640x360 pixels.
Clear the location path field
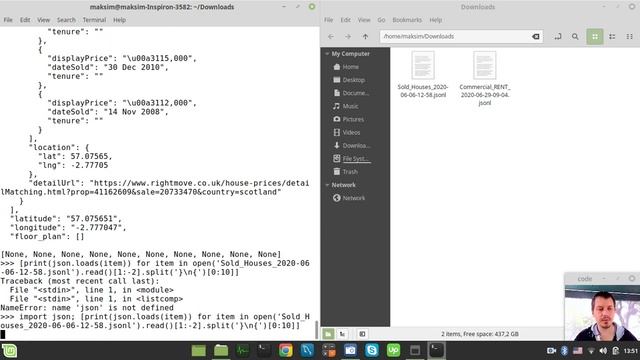pyautogui.click(x=536, y=36)
